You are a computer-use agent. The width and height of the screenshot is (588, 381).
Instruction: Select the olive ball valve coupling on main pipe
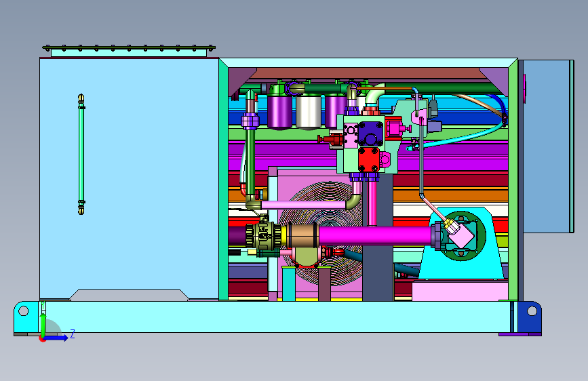[263, 235]
